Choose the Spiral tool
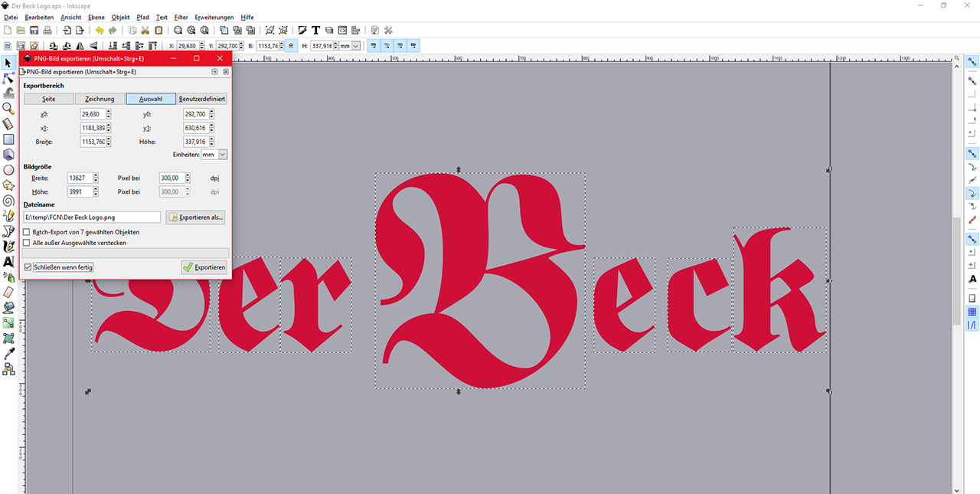 pyautogui.click(x=8, y=201)
